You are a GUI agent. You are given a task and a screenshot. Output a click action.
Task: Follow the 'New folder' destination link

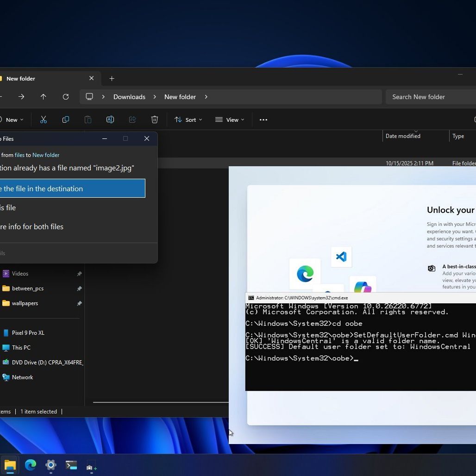pos(46,155)
